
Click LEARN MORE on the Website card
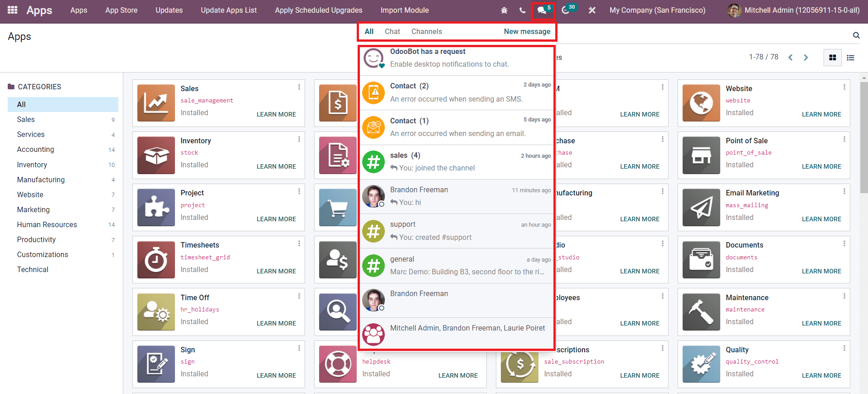(x=821, y=114)
